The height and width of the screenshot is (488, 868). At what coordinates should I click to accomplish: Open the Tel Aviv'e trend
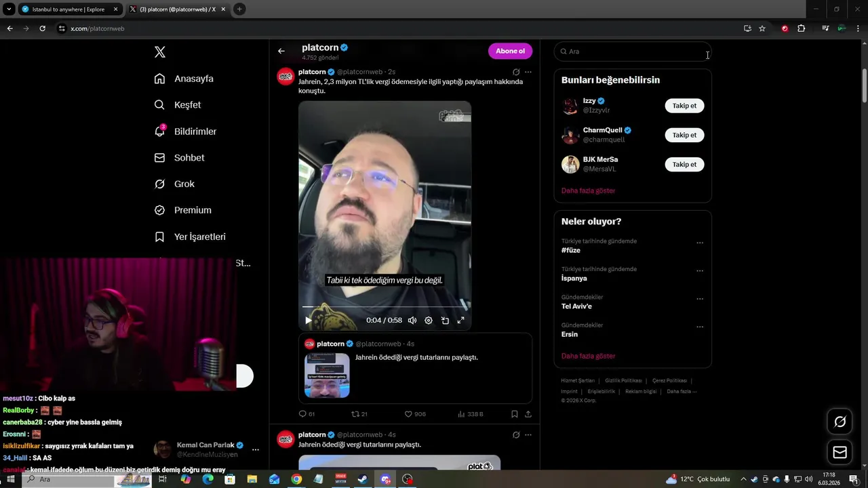pos(576,306)
